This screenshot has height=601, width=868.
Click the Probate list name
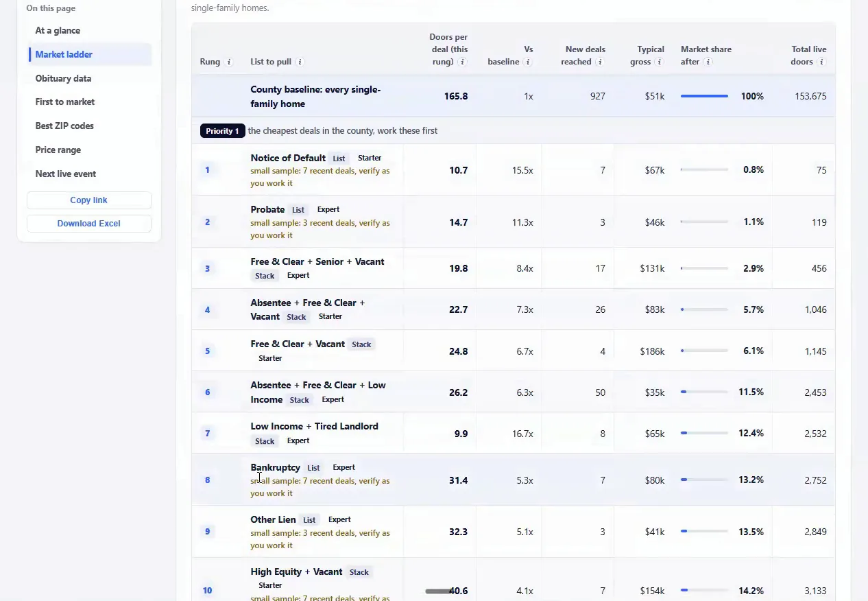pos(267,209)
